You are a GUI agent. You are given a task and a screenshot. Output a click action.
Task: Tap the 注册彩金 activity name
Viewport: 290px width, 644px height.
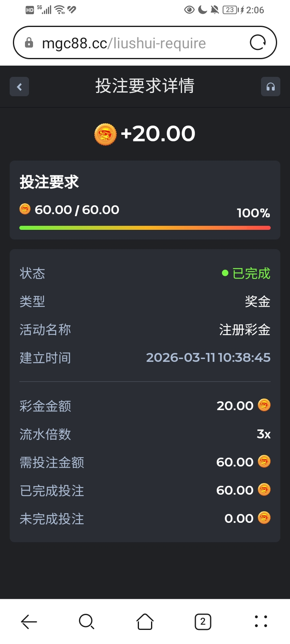point(244,330)
